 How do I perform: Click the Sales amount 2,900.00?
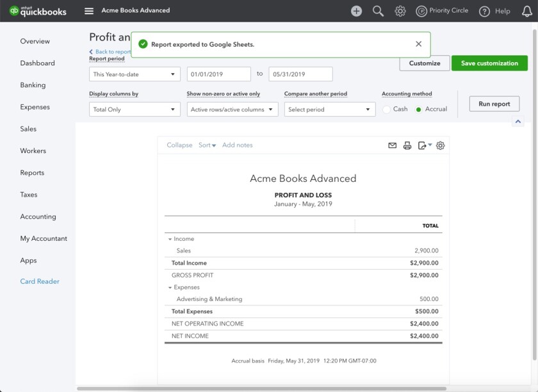(426, 251)
